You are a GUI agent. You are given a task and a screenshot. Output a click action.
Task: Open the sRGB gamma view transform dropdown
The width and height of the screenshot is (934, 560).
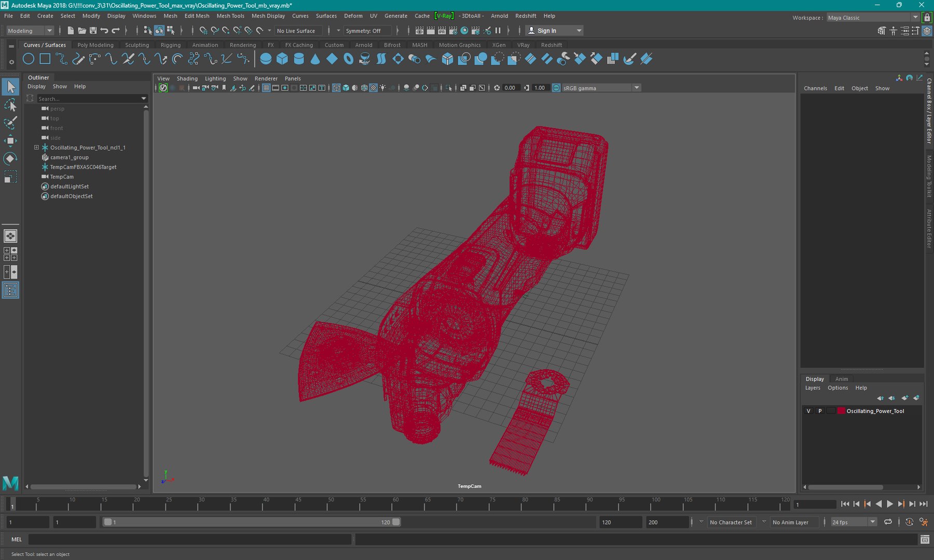click(601, 88)
